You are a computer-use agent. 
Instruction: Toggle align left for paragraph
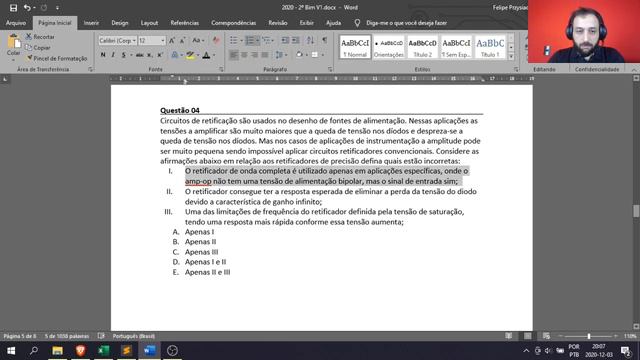point(233,55)
